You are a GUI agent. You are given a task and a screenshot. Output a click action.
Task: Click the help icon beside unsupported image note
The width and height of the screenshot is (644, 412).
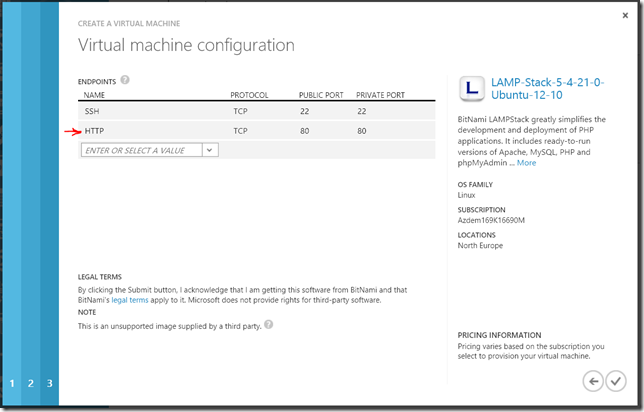pos(269,325)
